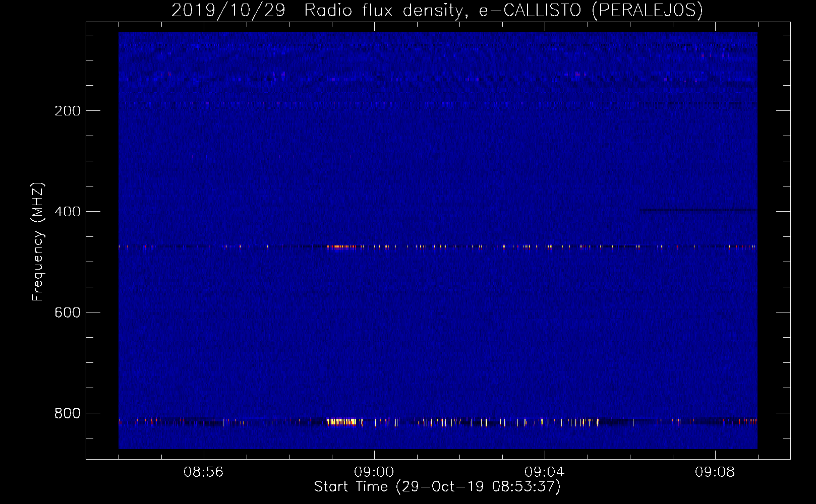Click the plot title 'Radio flux density, e-CALLISTO (PERALEJOS)'
816x504 pixels.
[x=503, y=11]
